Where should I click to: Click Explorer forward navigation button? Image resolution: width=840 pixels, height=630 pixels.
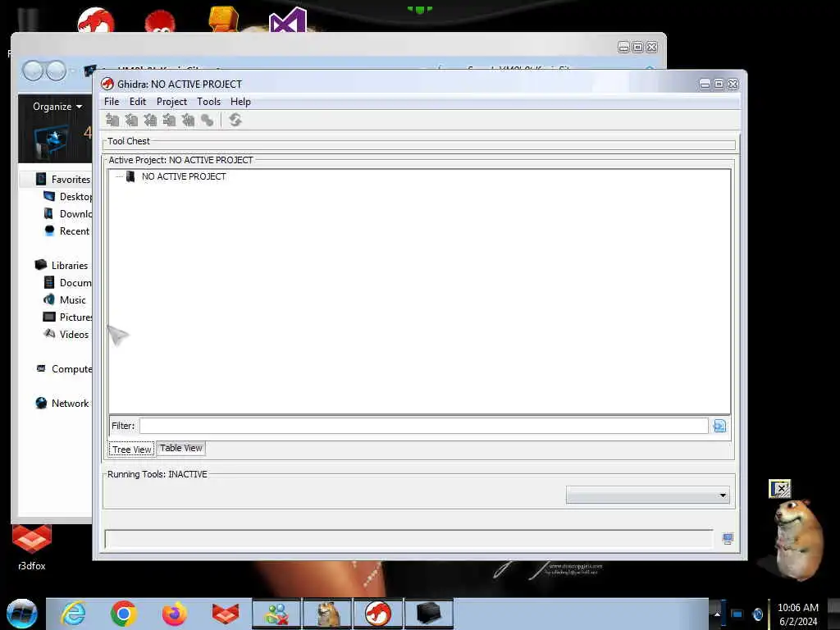coord(56,71)
